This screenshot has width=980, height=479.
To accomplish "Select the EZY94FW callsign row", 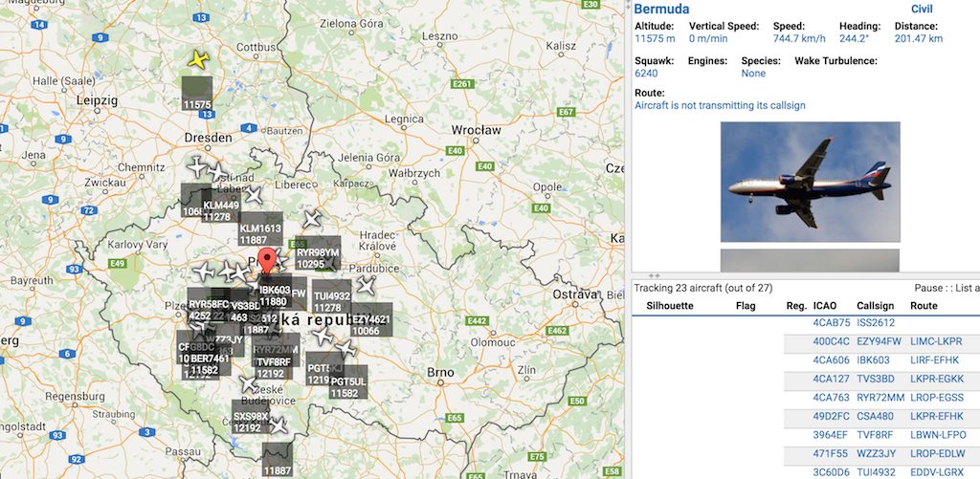I will tap(879, 341).
